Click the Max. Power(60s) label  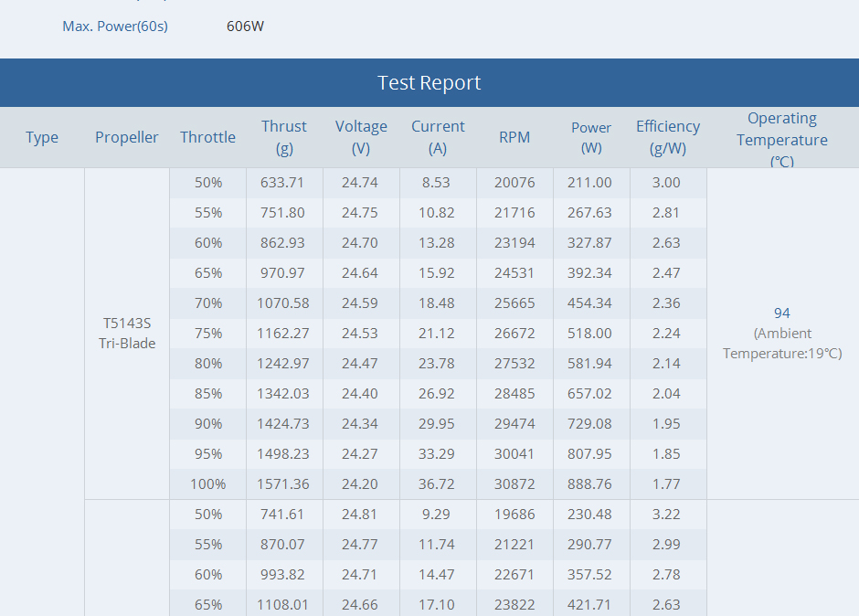(115, 26)
